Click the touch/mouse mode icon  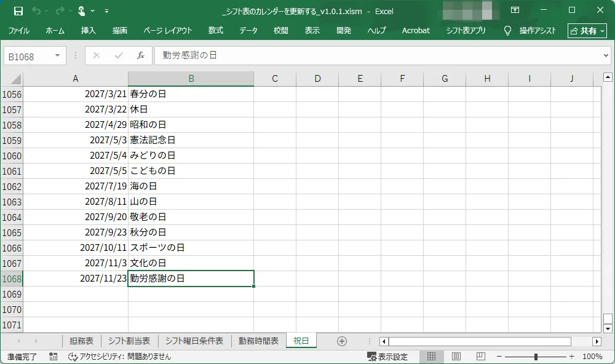point(82,10)
